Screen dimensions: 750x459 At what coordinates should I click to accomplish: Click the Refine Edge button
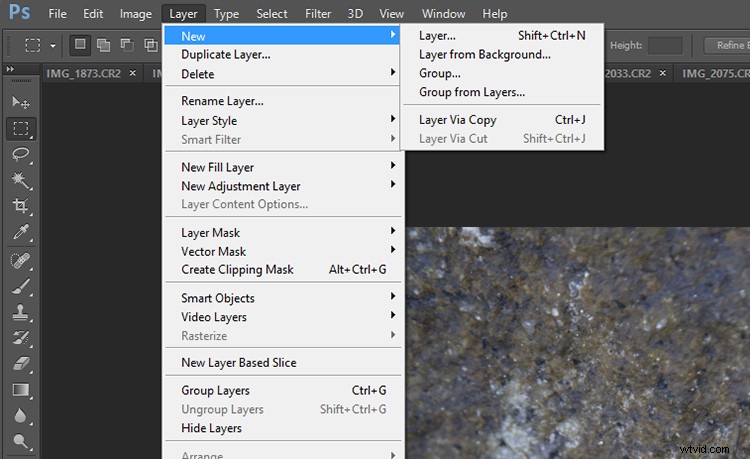[x=728, y=45]
